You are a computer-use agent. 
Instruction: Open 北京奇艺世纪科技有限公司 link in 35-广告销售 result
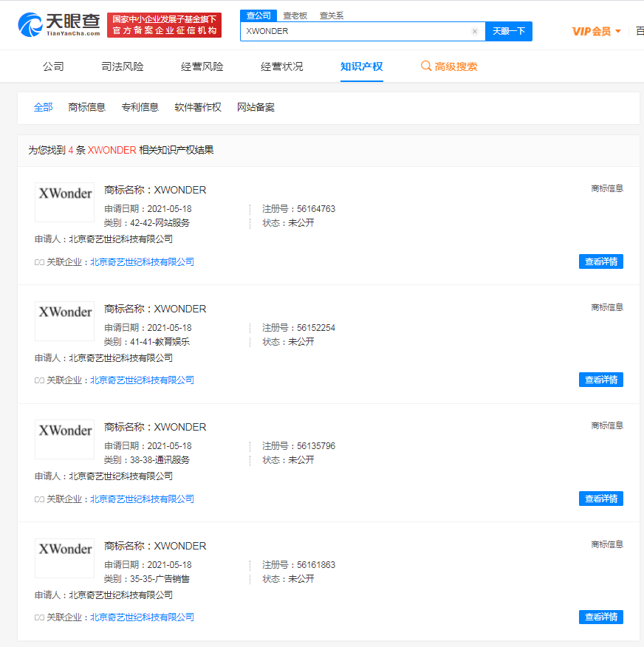tap(142, 617)
